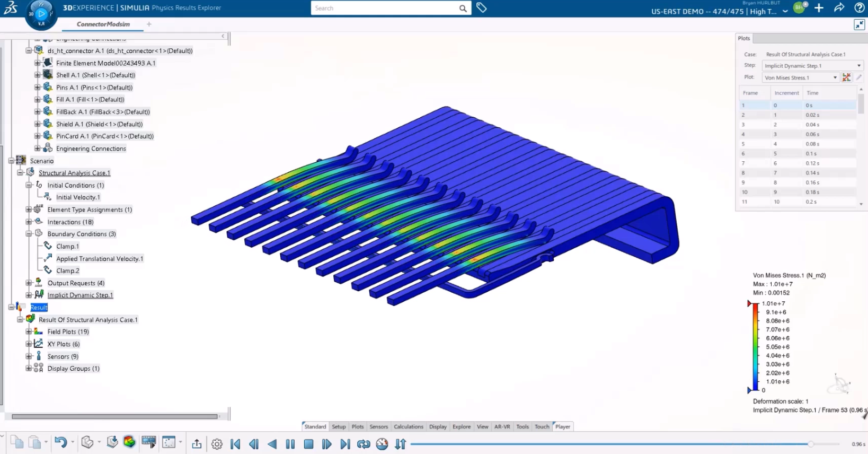The width and height of the screenshot is (868, 454).
Task: Expand the Field Plots (19) tree node
Action: [x=29, y=331]
